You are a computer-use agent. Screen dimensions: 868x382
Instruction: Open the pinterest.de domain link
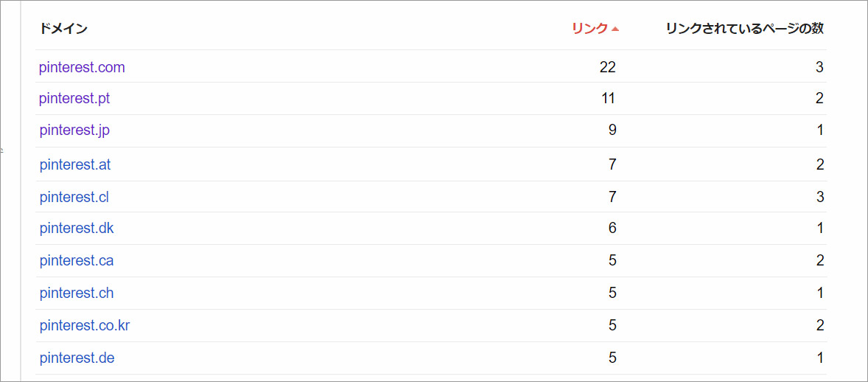click(x=77, y=358)
